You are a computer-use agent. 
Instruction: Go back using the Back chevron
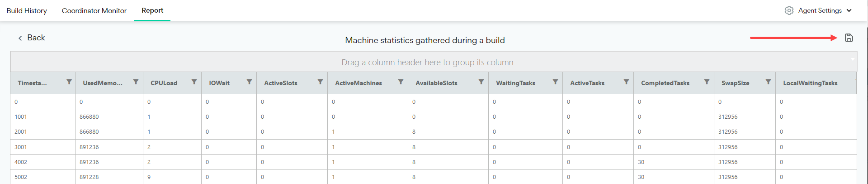pyautogui.click(x=20, y=38)
